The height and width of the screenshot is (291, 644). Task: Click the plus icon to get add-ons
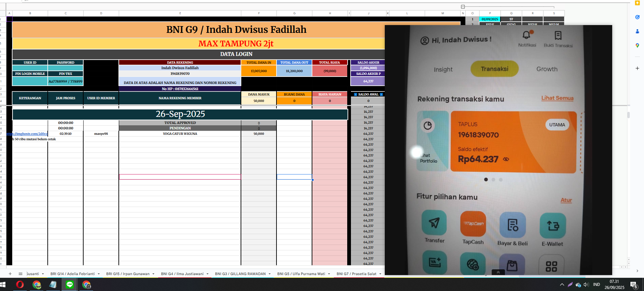click(x=637, y=68)
